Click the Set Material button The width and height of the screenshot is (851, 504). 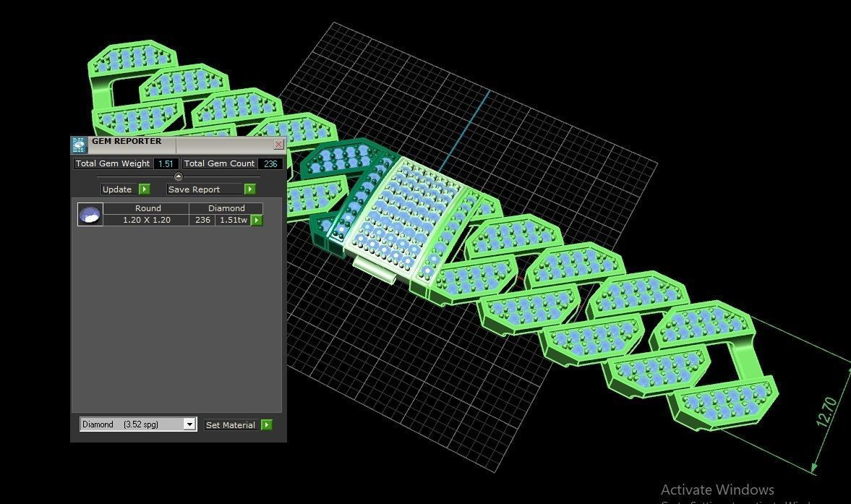click(231, 425)
